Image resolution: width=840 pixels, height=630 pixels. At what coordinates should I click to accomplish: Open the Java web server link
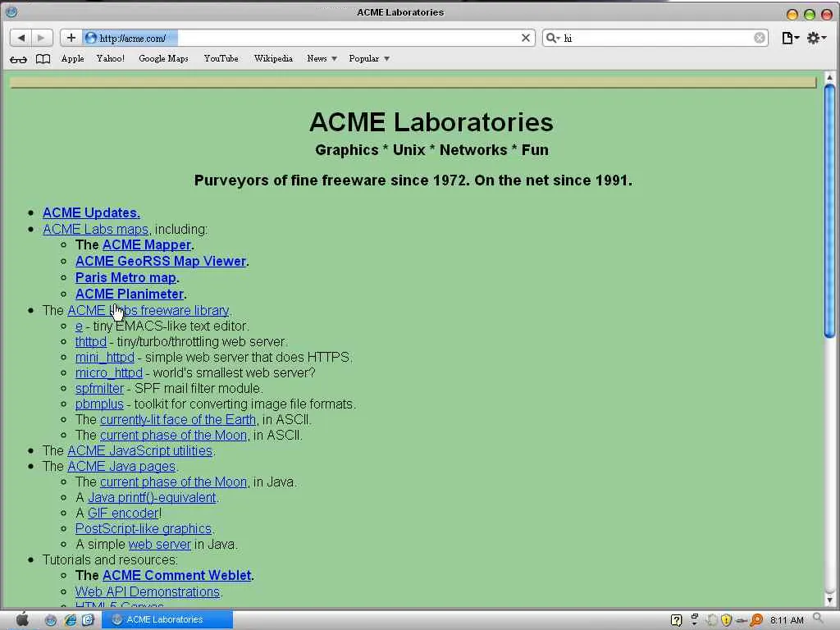click(160, 544)
